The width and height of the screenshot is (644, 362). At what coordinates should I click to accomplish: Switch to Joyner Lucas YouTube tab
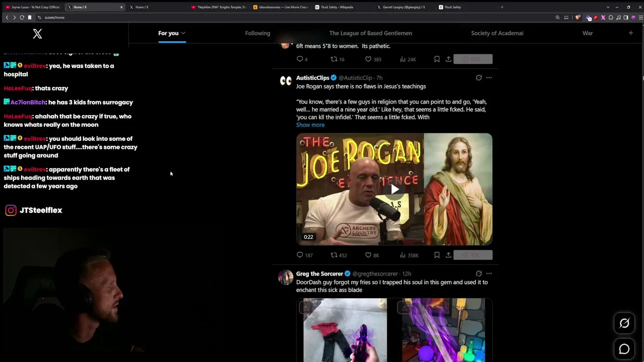[32, 7]
